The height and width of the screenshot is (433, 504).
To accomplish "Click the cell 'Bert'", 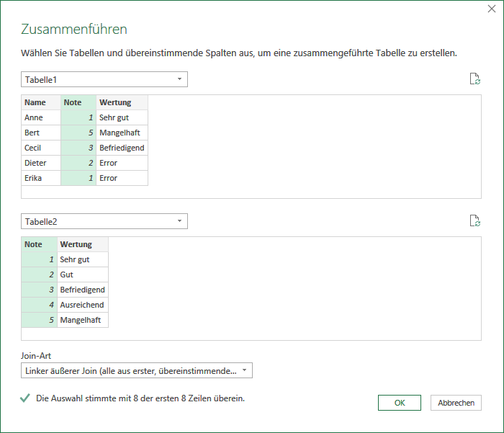I will [x=41, y=133].
